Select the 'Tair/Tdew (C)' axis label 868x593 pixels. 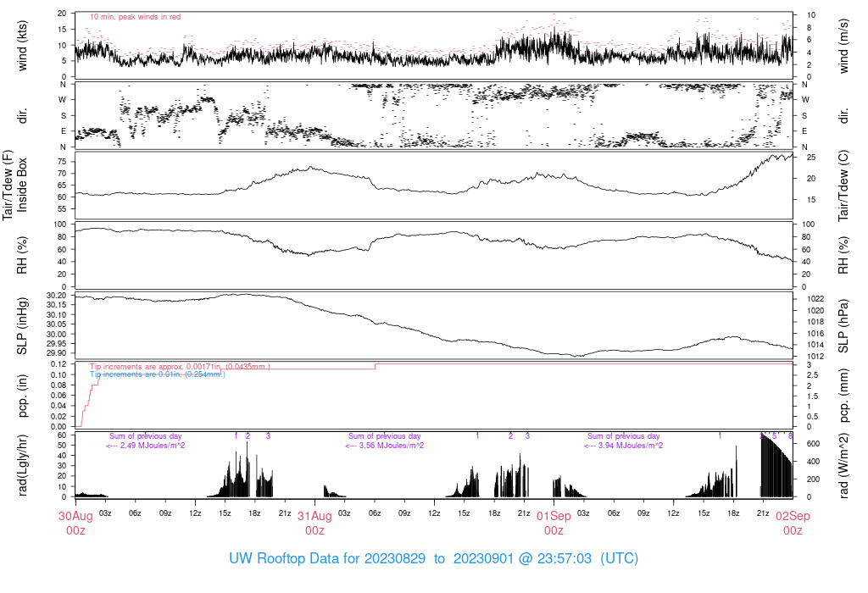pyautogui.click(x=843, y=186)
